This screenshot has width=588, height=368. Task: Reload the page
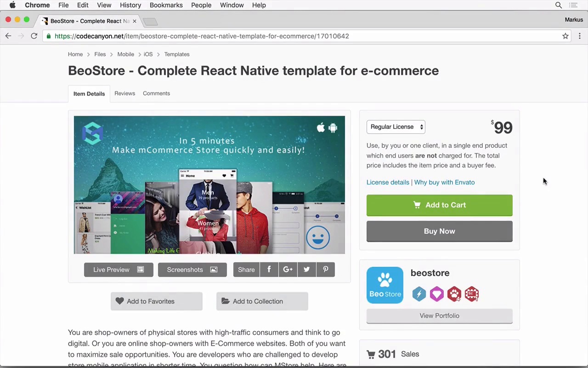34,36
